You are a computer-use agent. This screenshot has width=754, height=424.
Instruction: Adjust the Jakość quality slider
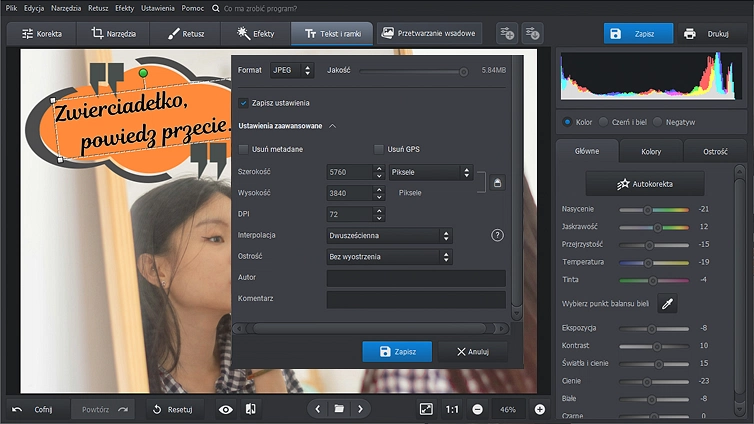tap(463, 72)
